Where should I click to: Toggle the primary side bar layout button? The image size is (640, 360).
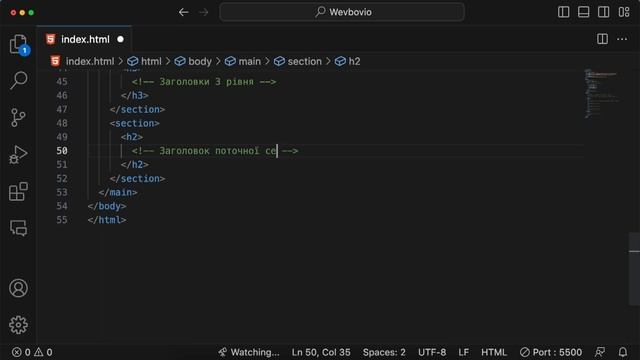click(x=564, y=12)
